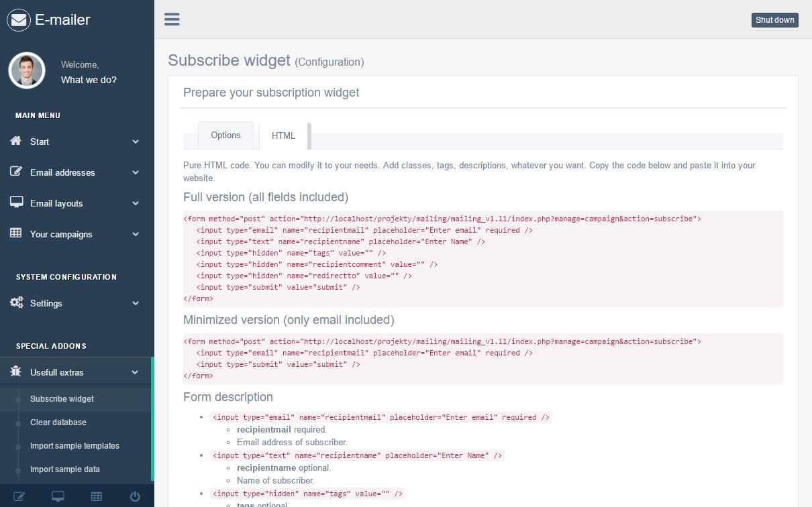The width and height of the screenshot is (812, 507).
Task: Click the hamburger menu toggle icon
Action: (x=172, y=19)
